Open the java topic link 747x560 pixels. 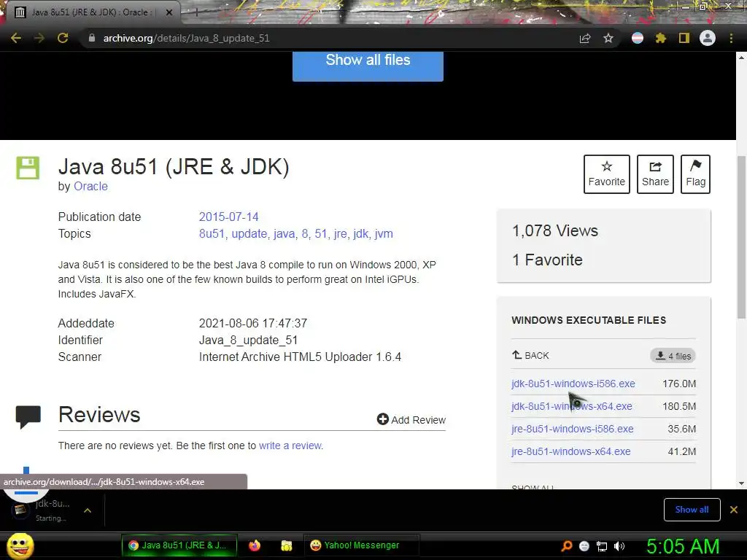[x=284, y=234]
